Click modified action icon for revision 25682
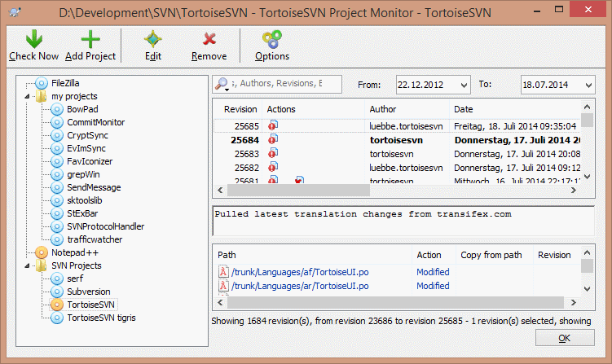Image resolution: width=612 pixels, height=364 pixels. click(x=273, y=167)
